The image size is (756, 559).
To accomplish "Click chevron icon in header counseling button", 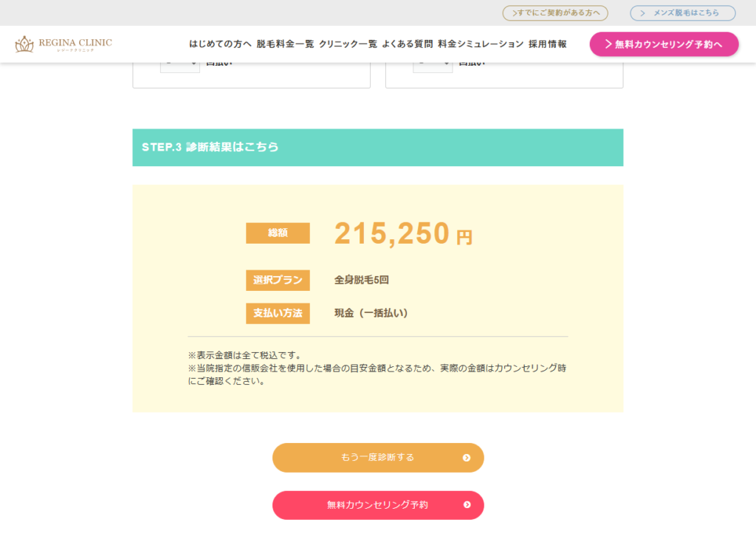I will click(608, 44).
